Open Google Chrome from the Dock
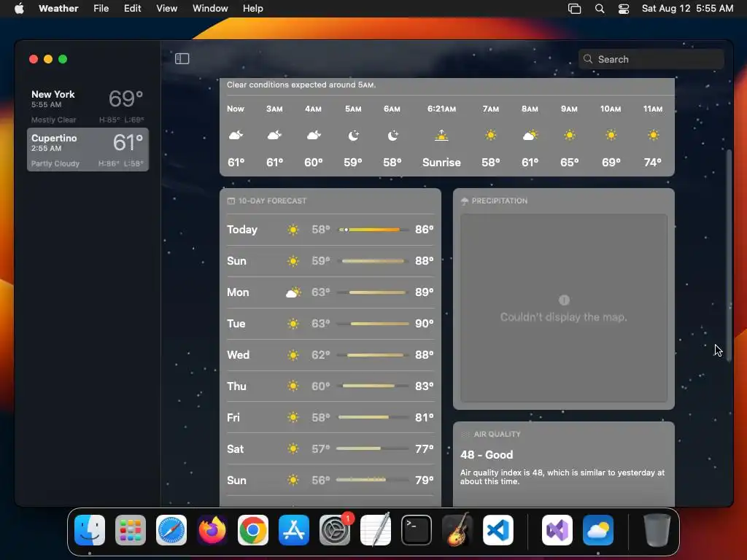The image size is (747, 560). coord(253,530)
